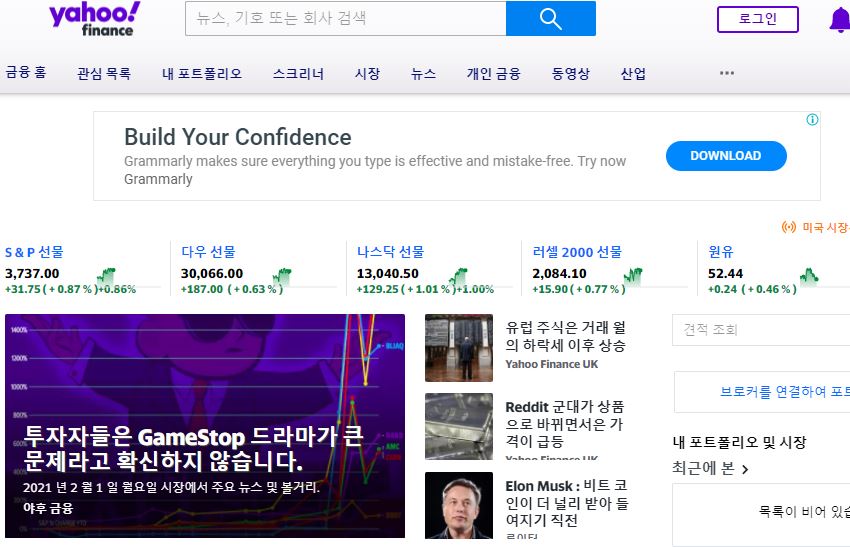Open the 관심 목록 menu item
The height and width of the screenshot is (547, 850).
coord(104,73)
